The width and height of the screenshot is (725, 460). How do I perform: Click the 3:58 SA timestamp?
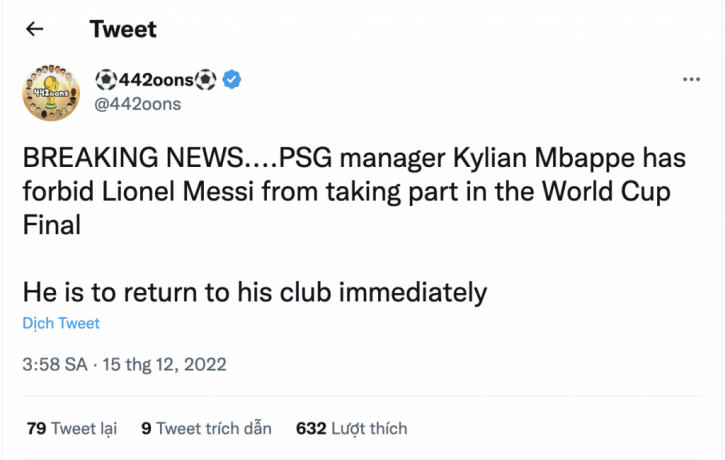click(x=53, y=365)
